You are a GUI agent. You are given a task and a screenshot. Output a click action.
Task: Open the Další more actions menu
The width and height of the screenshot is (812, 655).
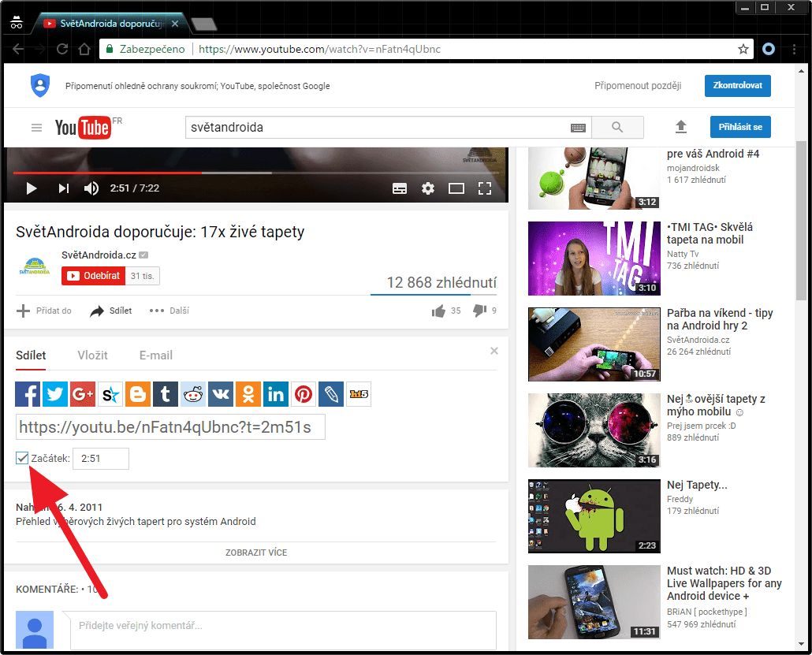click(169, 311)
